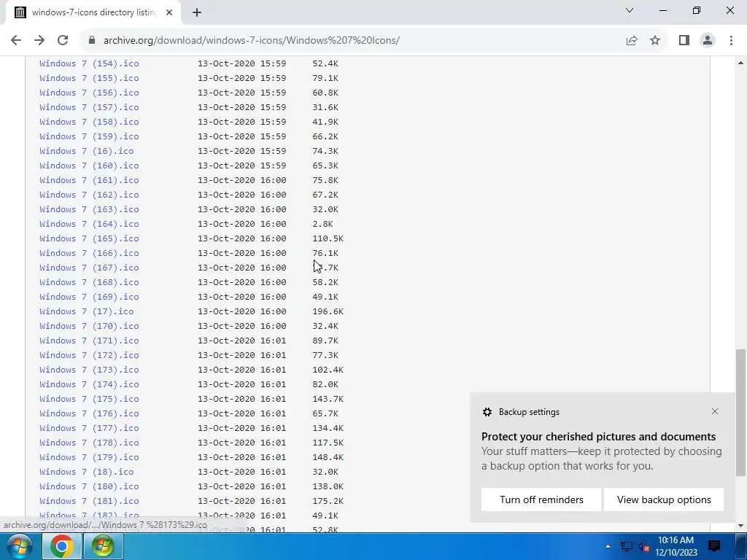Open Chrome from the taskbar
The height and width of the screenshot is (560, 747).
point(61,546)
